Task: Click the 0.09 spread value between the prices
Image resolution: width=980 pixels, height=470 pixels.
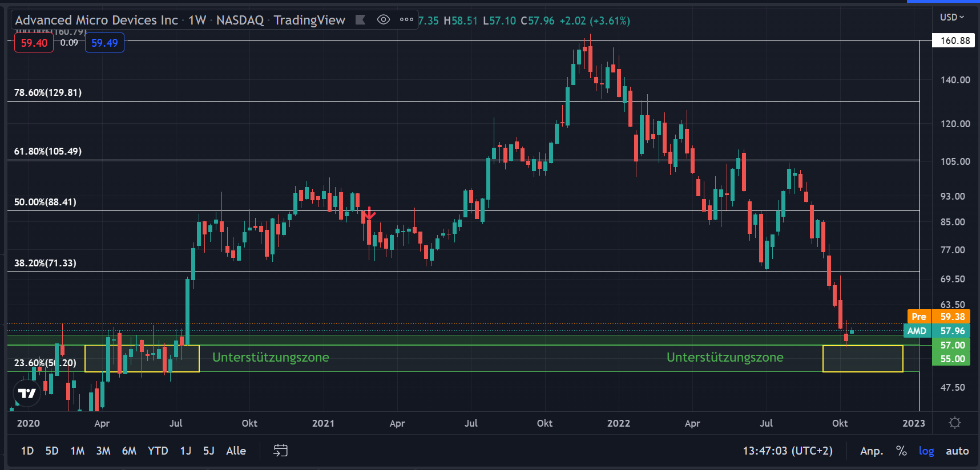Action: pos(69,43)
